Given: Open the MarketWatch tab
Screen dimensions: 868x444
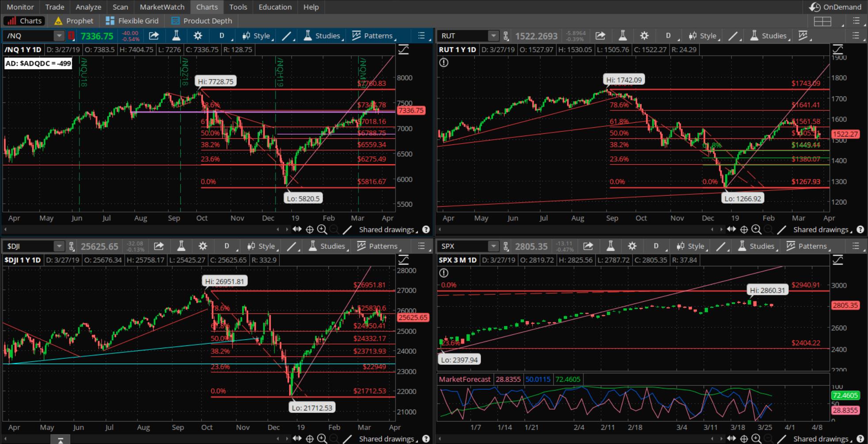Looking at the screenshot, I should 162,7.
